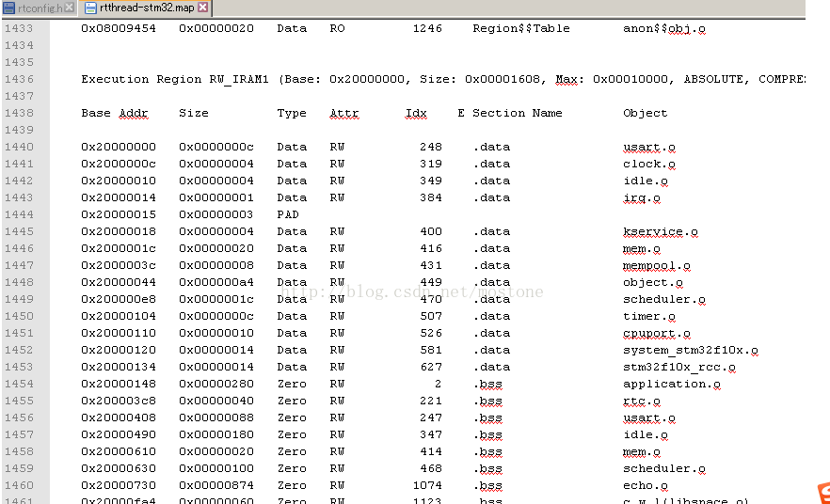Image resolution: width=830 pixels, height=504 pixels.
Task: Click 'Region$$Table' on line 1433
Action: pos(521,28)
